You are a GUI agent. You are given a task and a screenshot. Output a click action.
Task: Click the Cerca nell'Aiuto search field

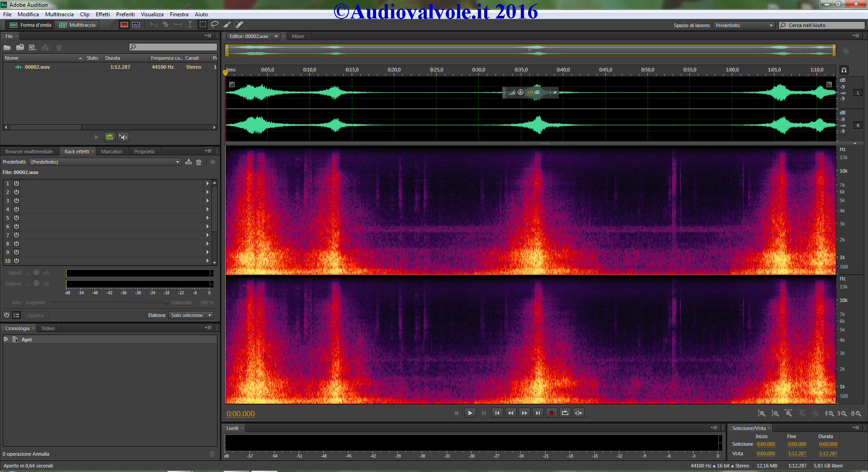(822, 25)
